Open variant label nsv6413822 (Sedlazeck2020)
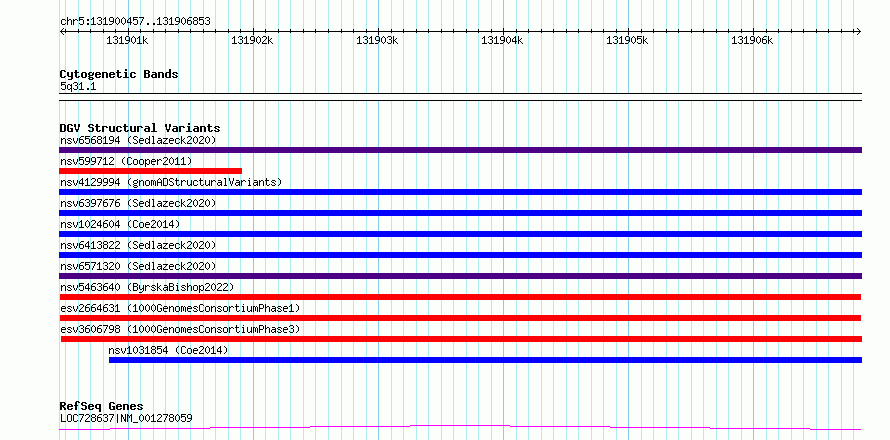The width and height of the screenshot is (890, 440). (x=138, y=245)
